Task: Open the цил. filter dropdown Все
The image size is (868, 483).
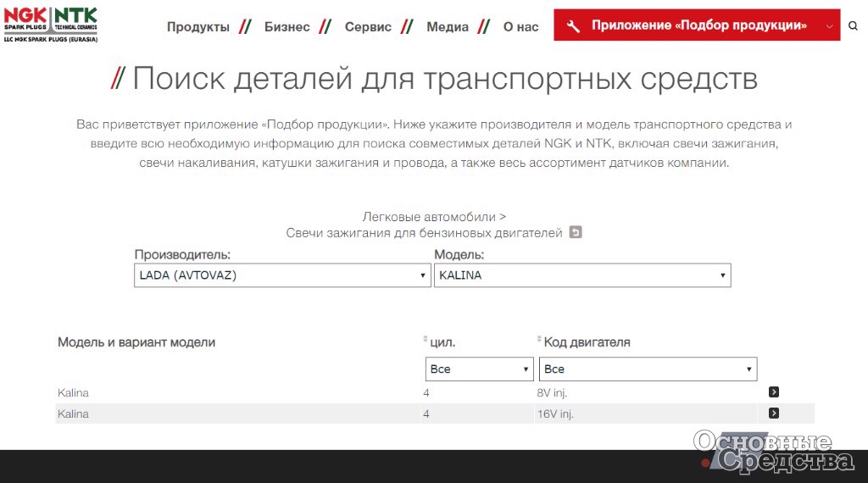Action: click(480, 369)
